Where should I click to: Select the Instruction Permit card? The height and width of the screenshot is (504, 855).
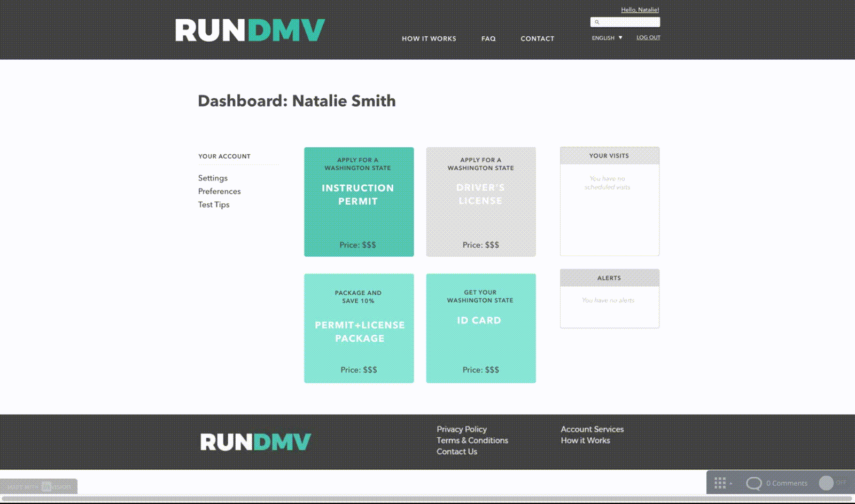359,202
